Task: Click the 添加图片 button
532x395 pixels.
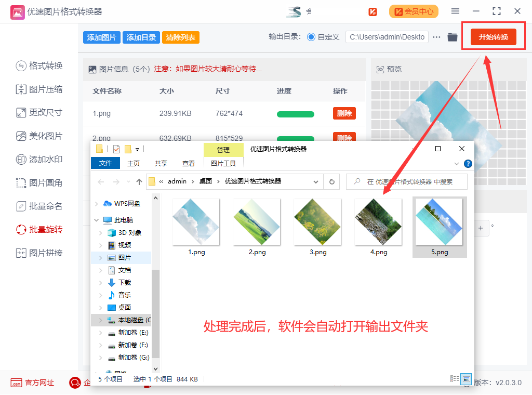Action: coord(102,37)
